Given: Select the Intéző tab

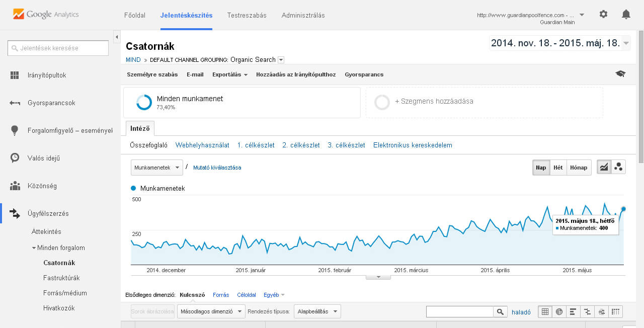Looking at the screenshot, I should point(140,128).
